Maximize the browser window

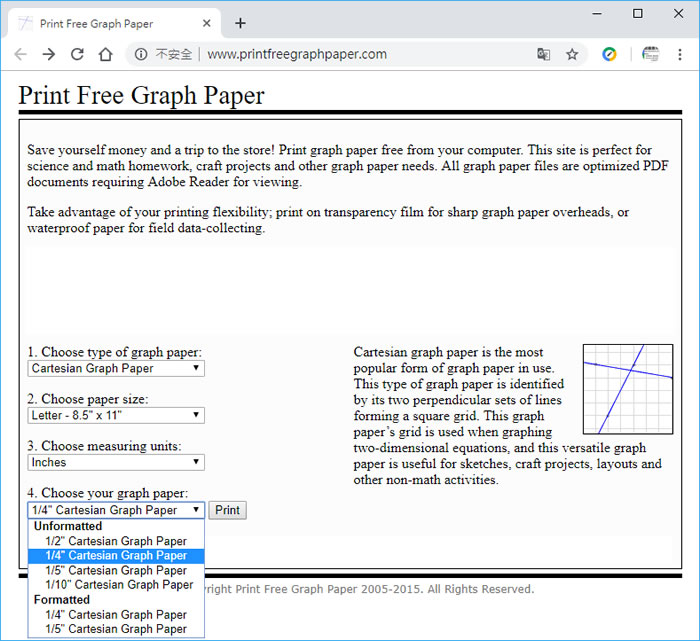[638, 14]
